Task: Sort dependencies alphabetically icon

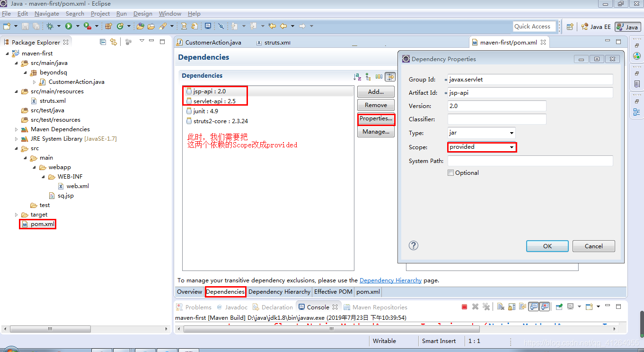Action: pos(357,76)
